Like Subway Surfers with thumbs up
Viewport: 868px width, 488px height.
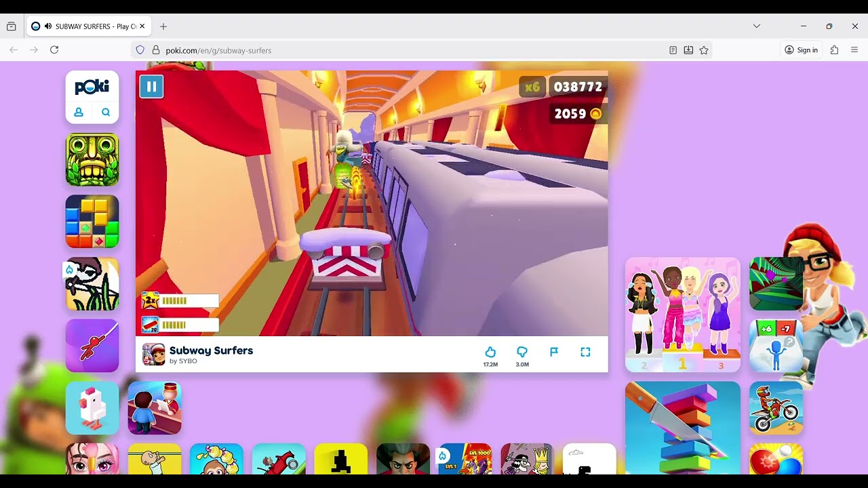490,352
